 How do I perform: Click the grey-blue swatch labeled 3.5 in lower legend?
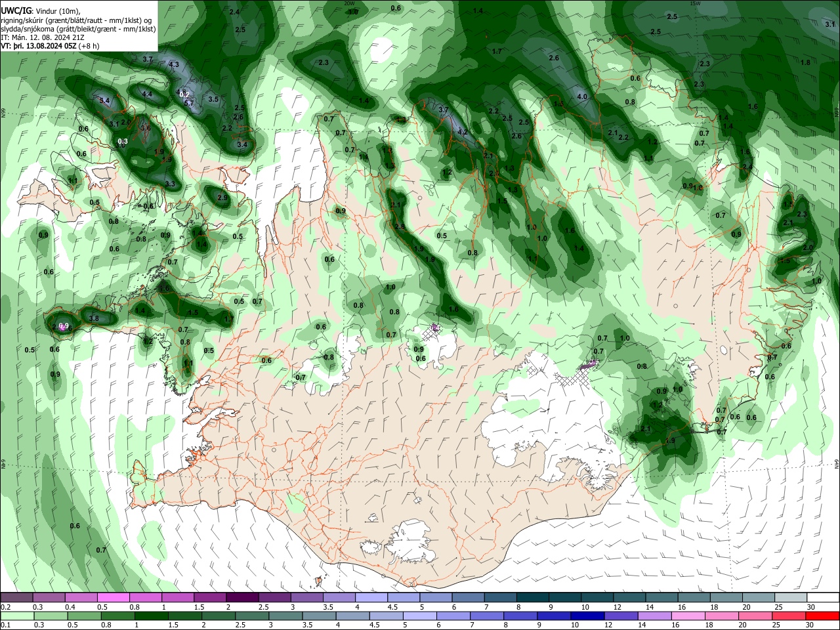tap(320, 616)
